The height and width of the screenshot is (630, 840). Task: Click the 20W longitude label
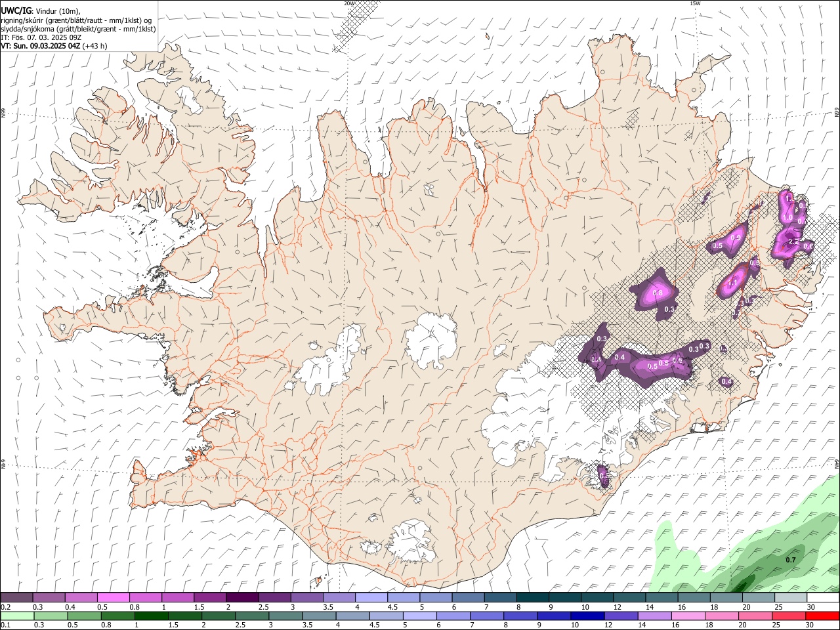click(349, 3)
